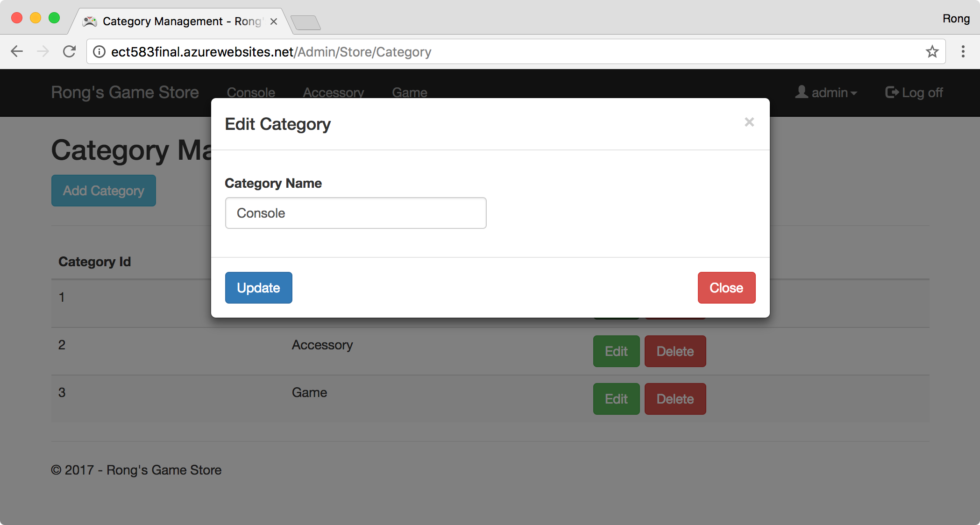Click the blue Update button

(x=258, y=288)
